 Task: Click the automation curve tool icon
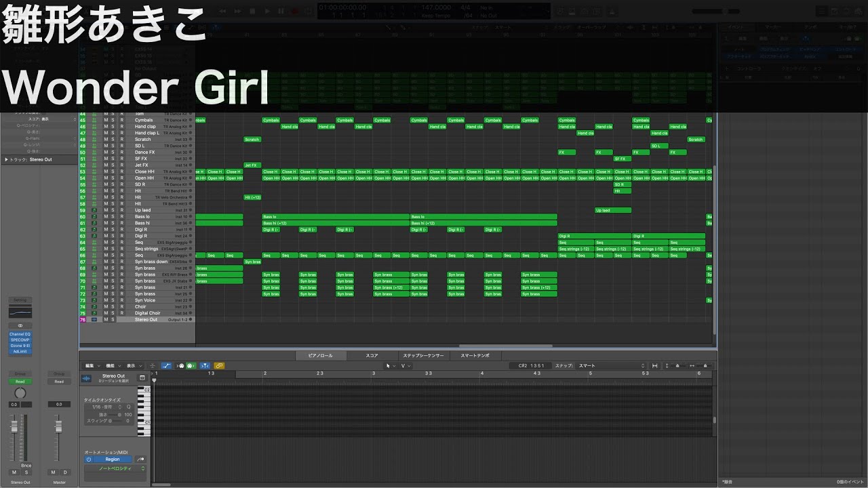pos(141,459)
